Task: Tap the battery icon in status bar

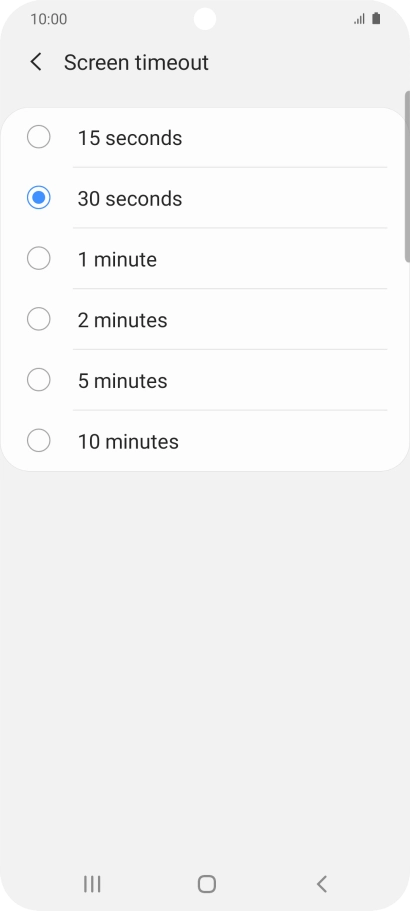Action: pos(376,19)
